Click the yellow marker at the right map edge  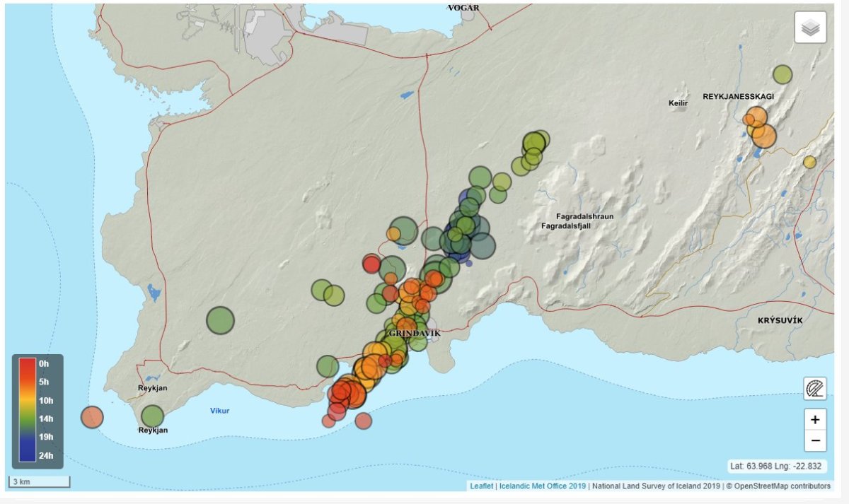click(x=811, y=163)
